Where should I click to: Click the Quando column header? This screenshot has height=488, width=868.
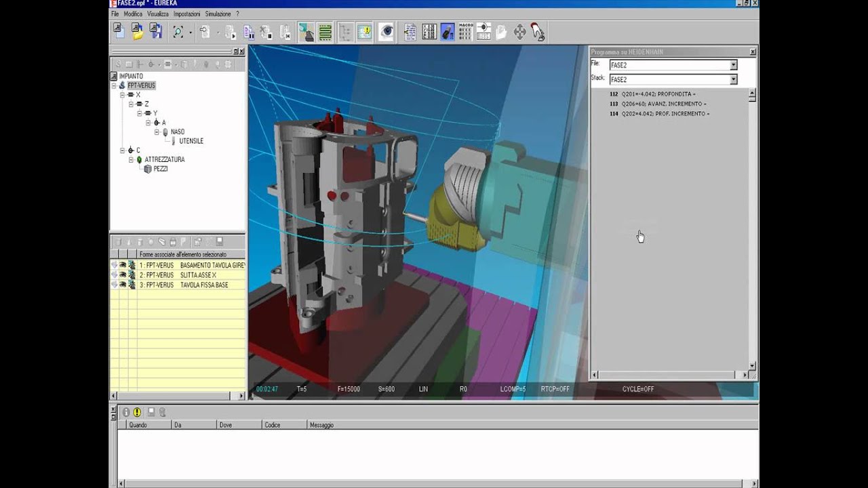click(149, 425)
